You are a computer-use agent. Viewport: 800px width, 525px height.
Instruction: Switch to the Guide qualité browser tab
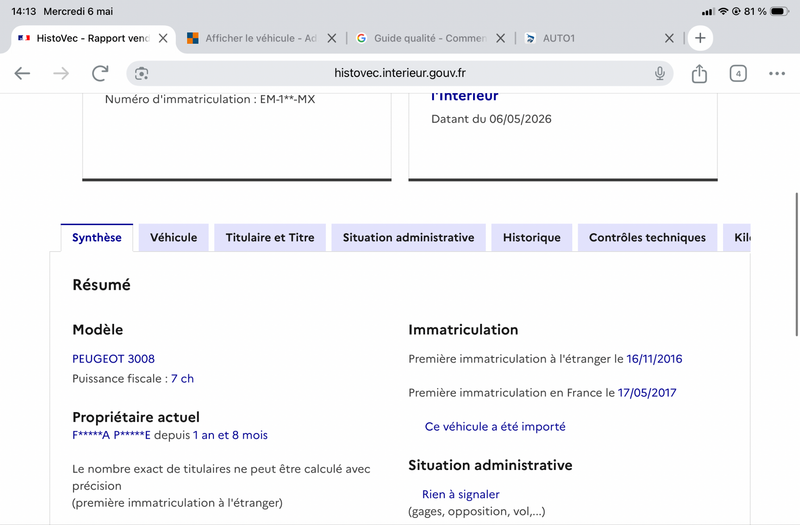coord(430,38)
